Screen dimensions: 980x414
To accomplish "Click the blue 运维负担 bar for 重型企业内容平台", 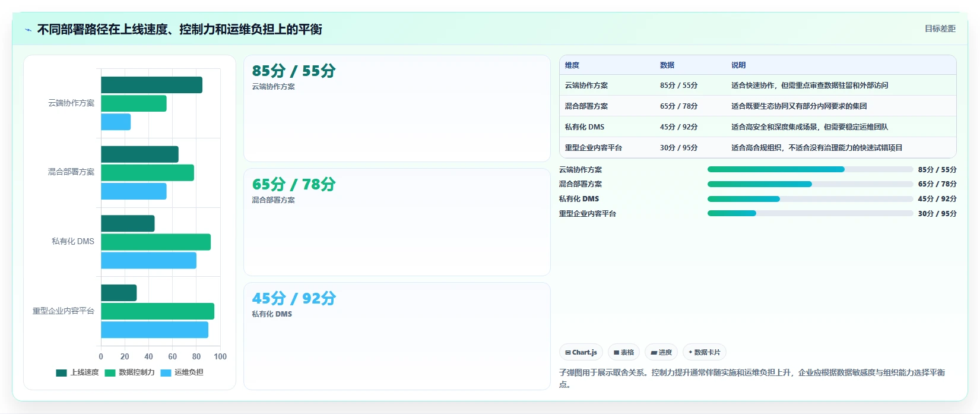I will (154, 330).
